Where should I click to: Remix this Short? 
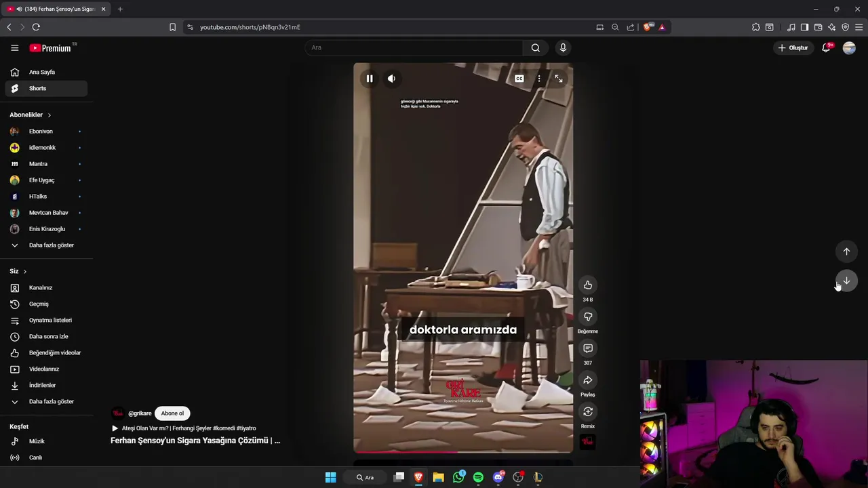tap(588, 412)
